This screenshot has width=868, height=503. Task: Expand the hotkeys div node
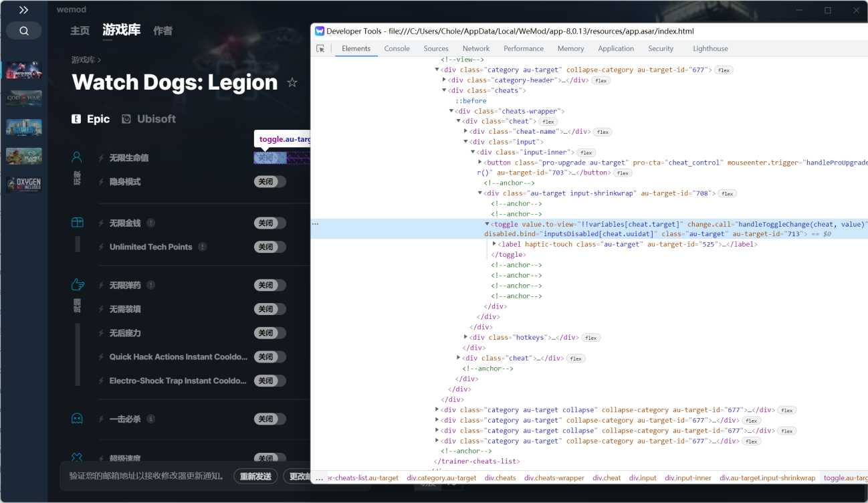tap(466, 337)
